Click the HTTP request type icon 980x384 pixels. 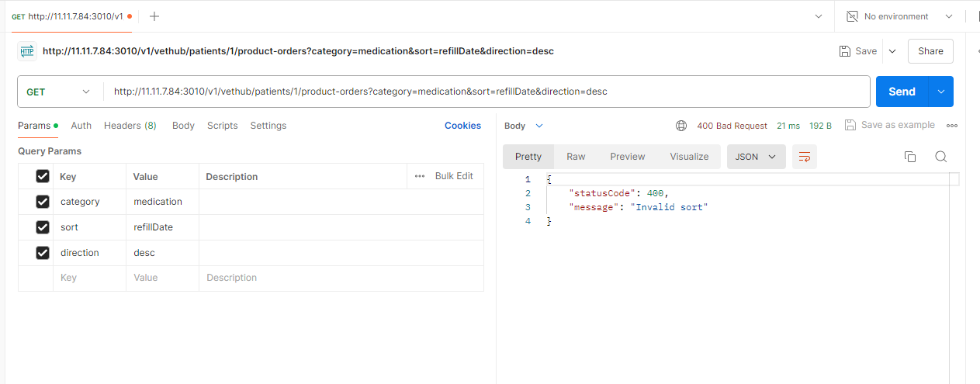[27, 51]
